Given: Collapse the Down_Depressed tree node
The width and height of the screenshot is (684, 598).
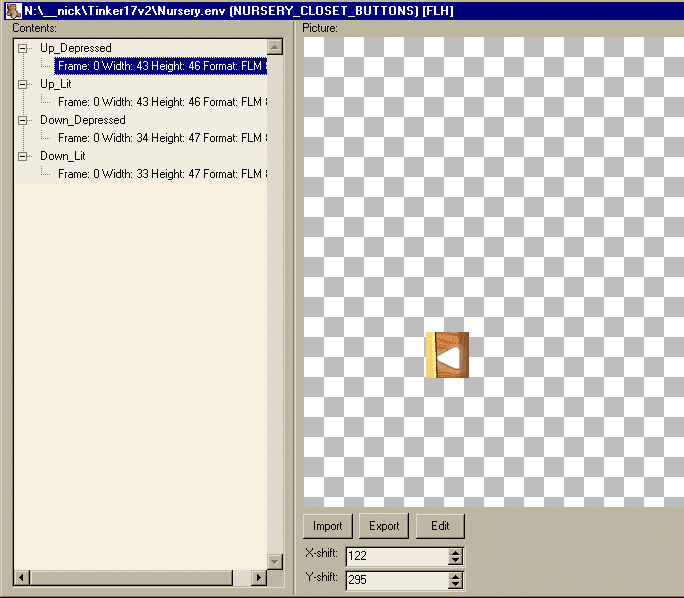Looking at the screenshot, I should coord(24,120).
